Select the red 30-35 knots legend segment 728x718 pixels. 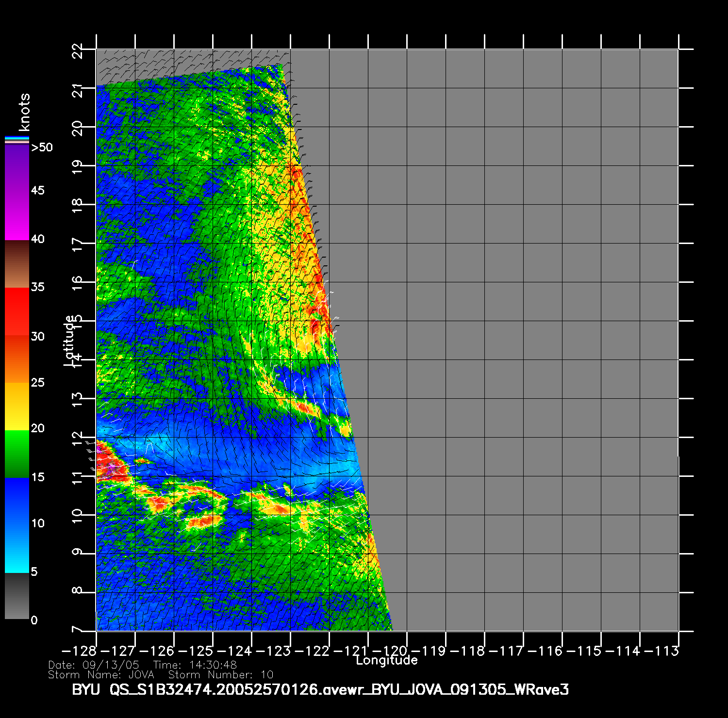17,311
